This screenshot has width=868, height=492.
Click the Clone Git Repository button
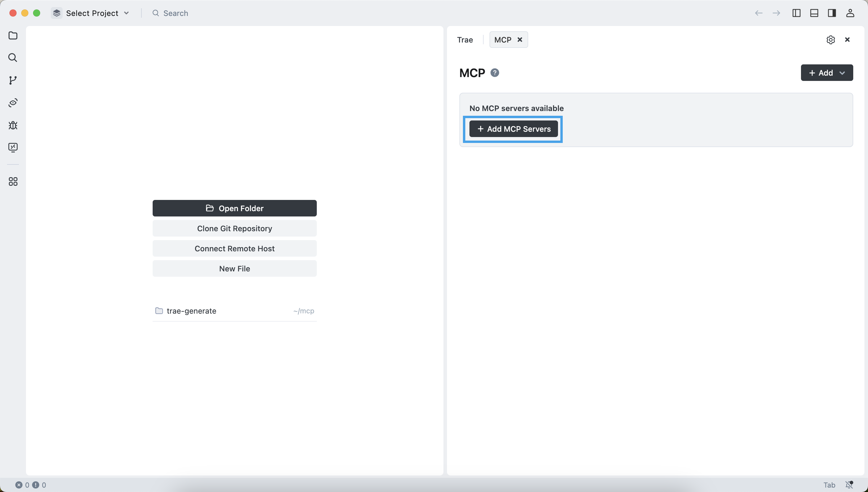234,229
